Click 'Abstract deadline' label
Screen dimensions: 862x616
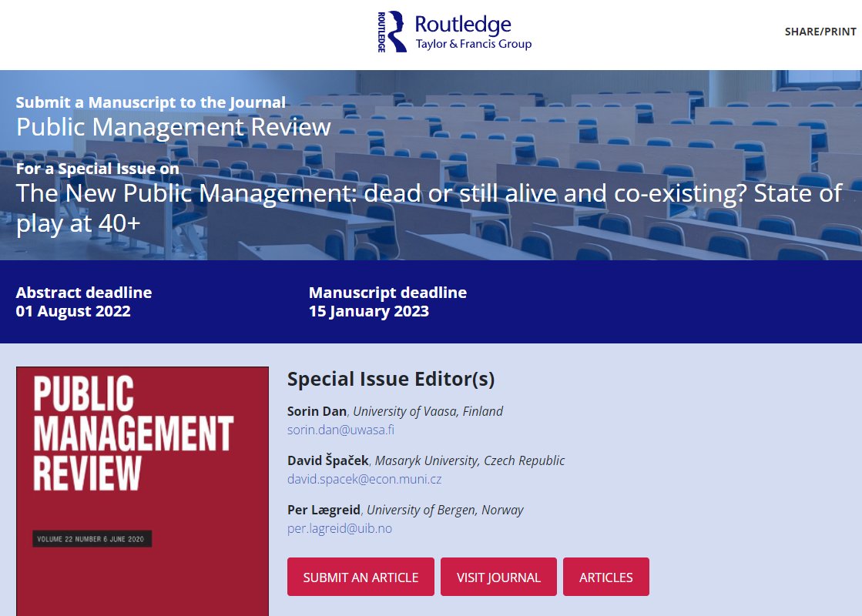(84, 293)
